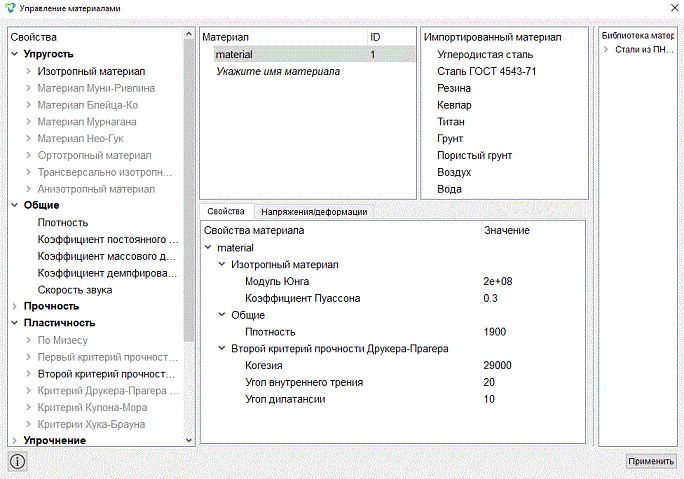Expand the Прочность section
This screenshot has width=684, height=479.
[x=14, y=306]
